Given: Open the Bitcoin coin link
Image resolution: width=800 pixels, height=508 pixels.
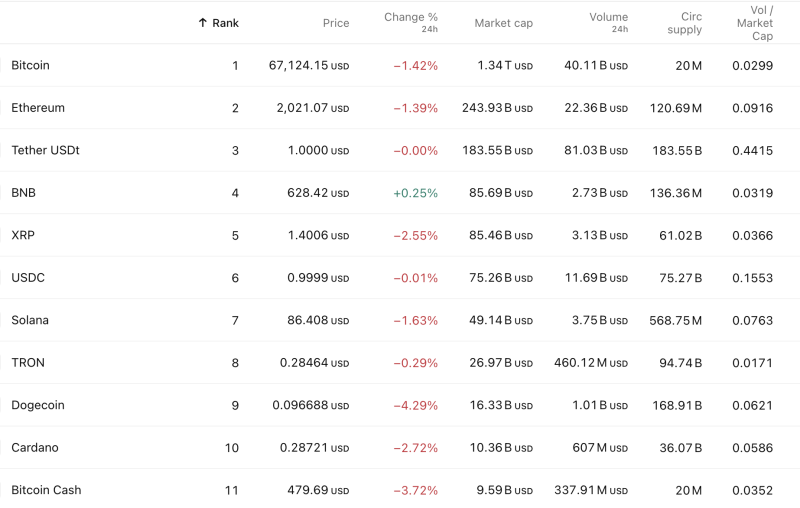Looking at the screenshot, I should pos(31,65).
